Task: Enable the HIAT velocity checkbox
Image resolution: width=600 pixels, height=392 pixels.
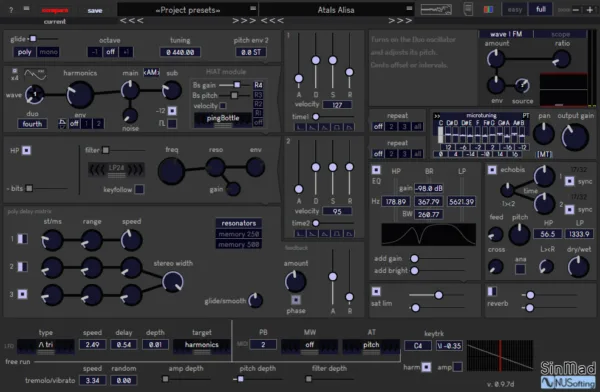Action: (223, 105)
